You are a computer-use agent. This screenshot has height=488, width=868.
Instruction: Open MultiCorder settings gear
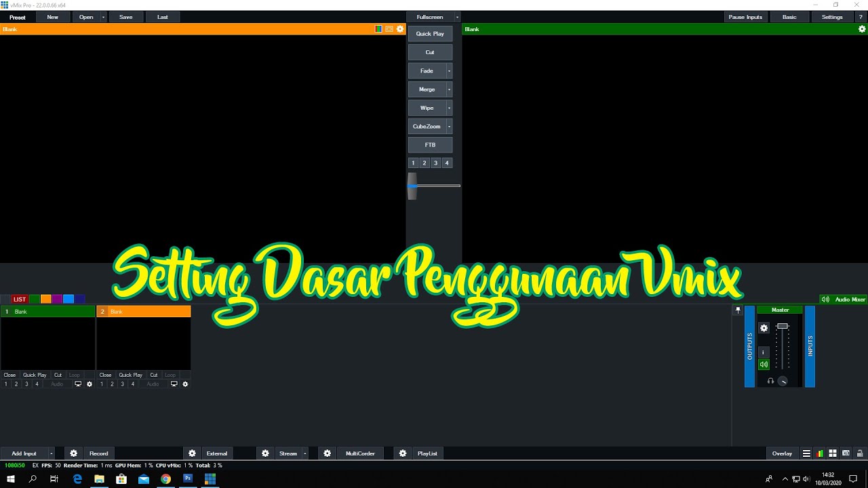(x=328, y=453)
